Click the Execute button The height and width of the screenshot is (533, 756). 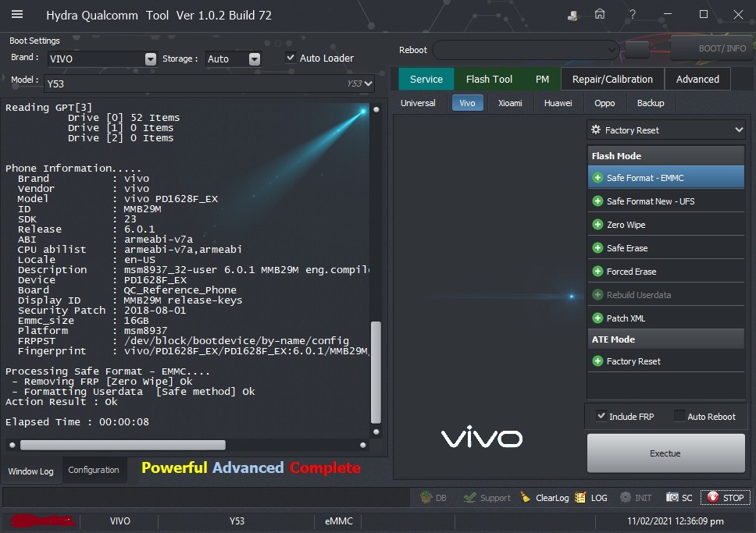coord(666,453)
